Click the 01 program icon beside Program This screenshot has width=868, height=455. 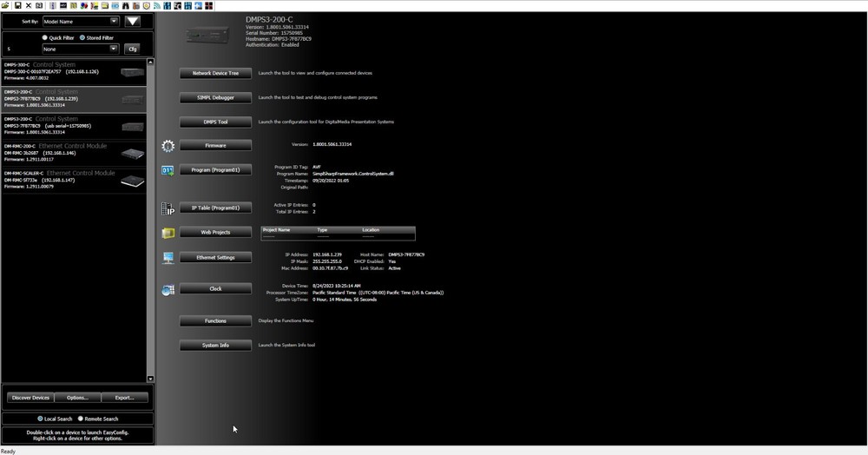coord(168,170)
